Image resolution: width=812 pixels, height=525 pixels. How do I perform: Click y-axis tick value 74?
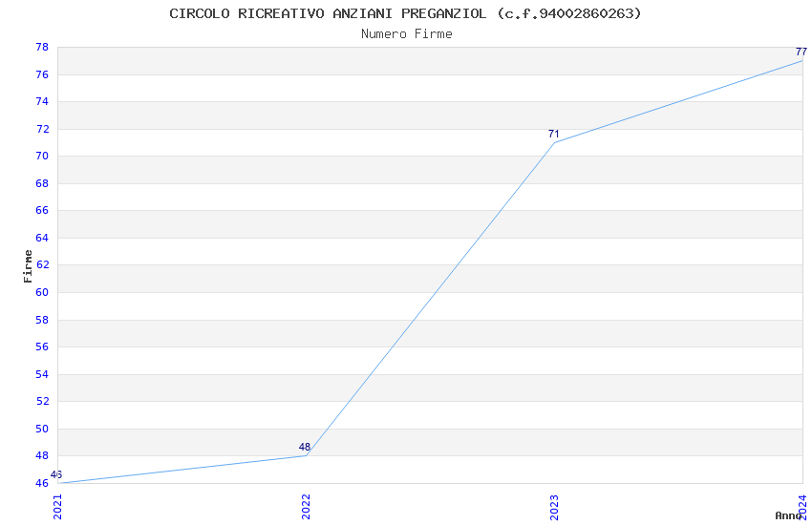click(42, 101)
